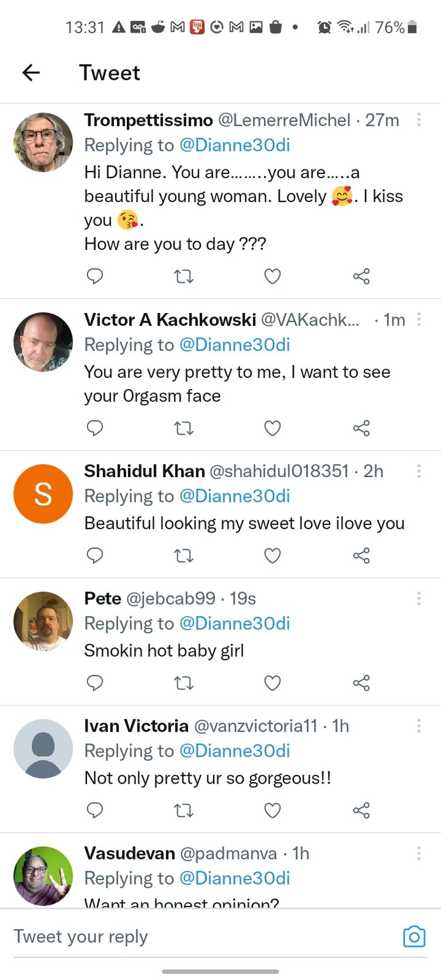This screenshot has height=980, width=441.
Task: Reply to Trompettissimo's tweet
Action: [95, 276]
